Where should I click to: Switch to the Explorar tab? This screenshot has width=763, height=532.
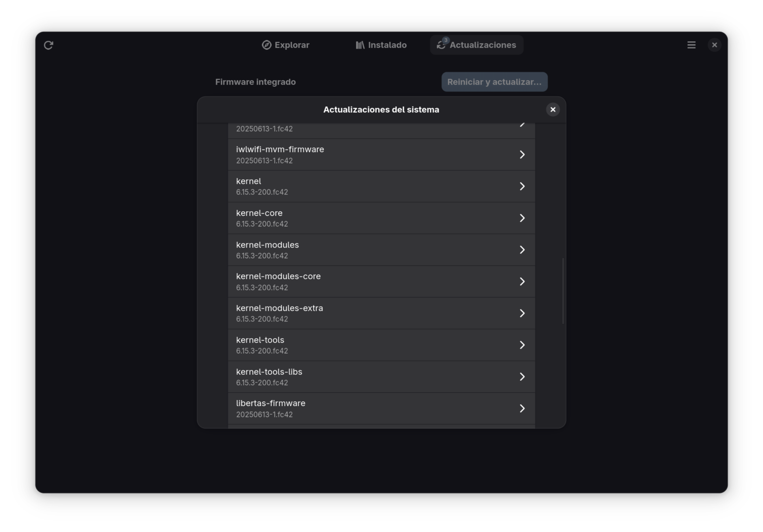(285, 45)
